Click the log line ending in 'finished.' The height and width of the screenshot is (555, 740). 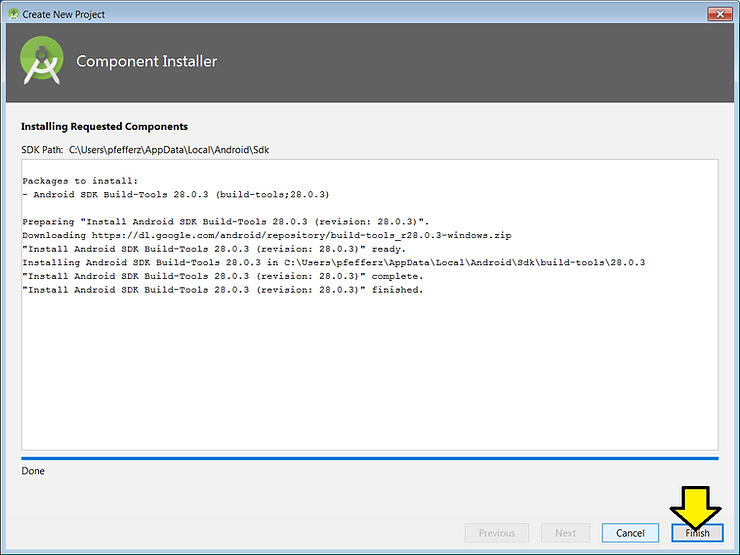223,290
